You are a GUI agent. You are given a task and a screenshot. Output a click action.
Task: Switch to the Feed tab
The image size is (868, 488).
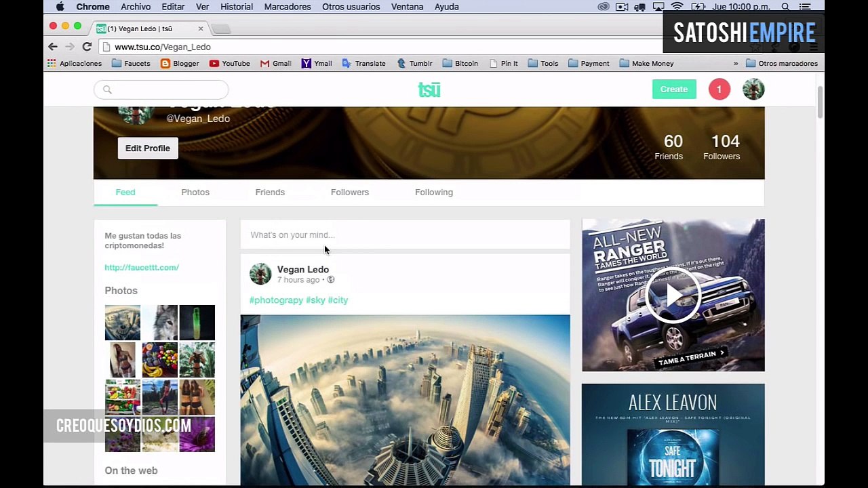[125, 192]
